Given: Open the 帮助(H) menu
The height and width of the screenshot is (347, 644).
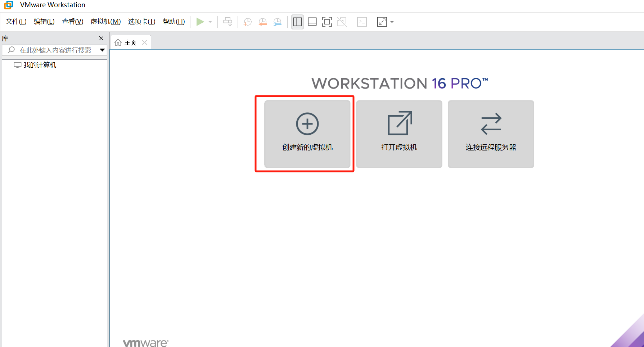Looking at the screenshot, I should coord(174,22).
